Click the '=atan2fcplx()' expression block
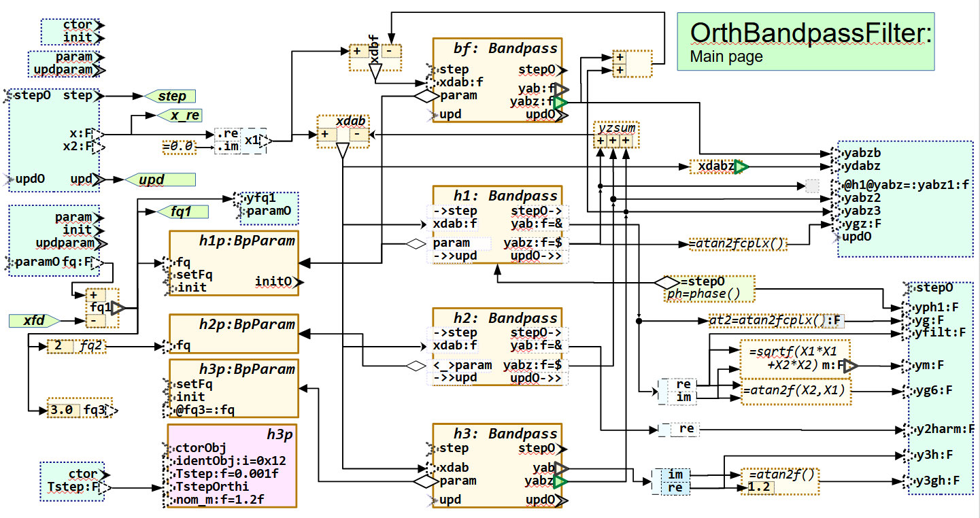This screenshot has width=980, height=518. coord(737,243)
